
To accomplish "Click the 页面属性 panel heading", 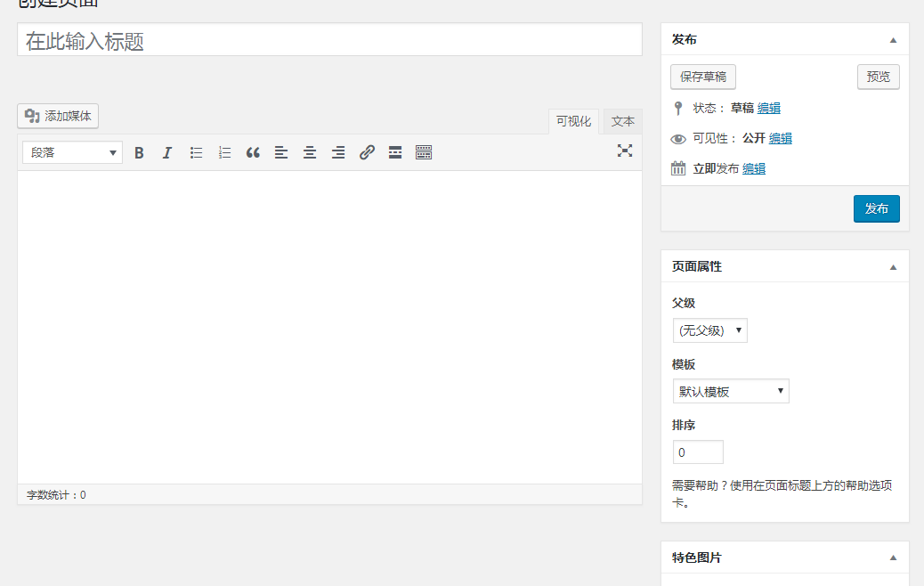I will [x=697, y=266].
